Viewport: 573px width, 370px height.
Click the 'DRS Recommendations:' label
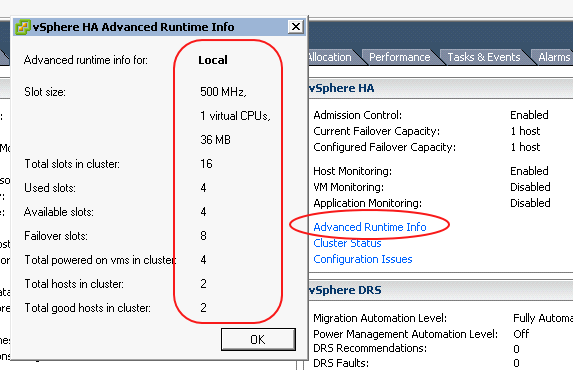(x=370, y=348)
